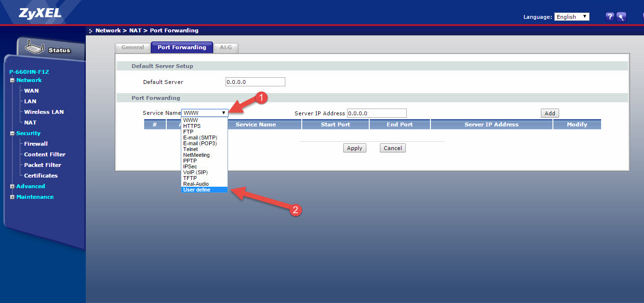The height and width of the screenshot is (303, 644).
Task: Click the Cancel button
Action: point(393,148)
